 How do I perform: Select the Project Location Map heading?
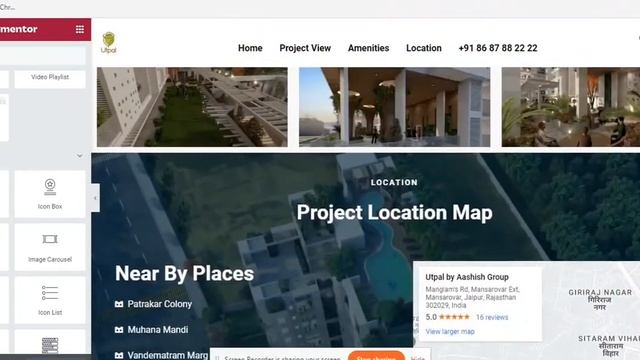(394, 213)
